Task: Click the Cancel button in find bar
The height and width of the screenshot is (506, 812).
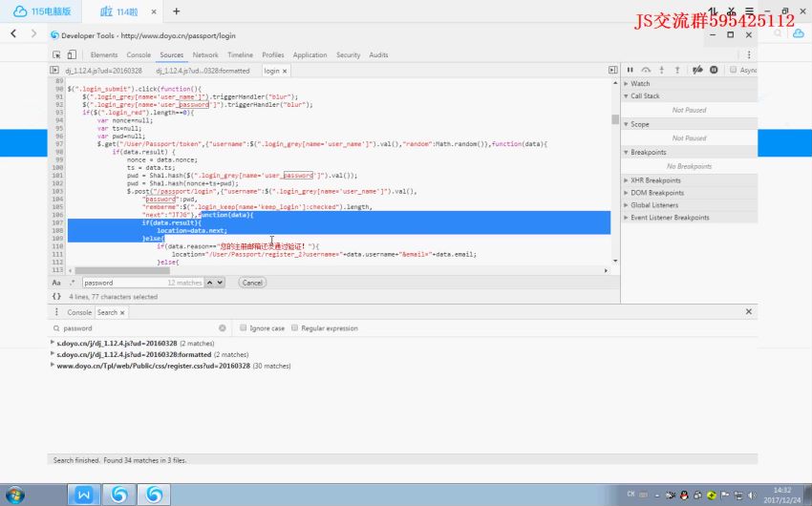Action: pos(252,283)
